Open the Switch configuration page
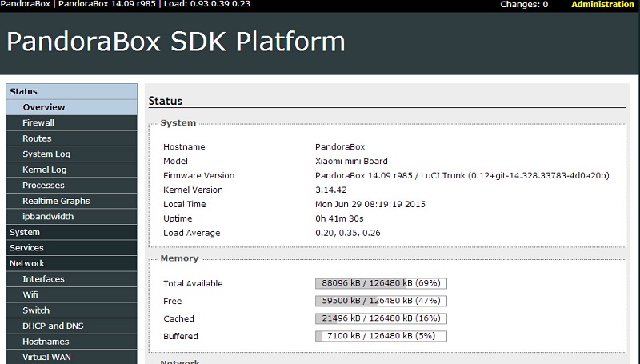This screenshot has height=364, width=640. tap(71, 310)
